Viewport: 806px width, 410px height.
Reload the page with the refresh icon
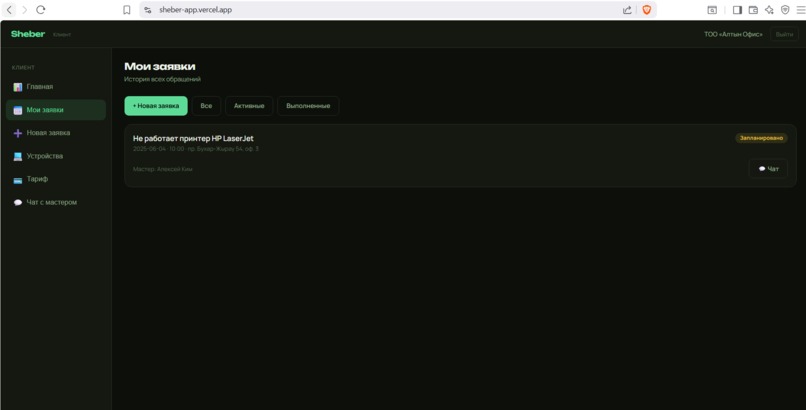click(x=41, y=10)
